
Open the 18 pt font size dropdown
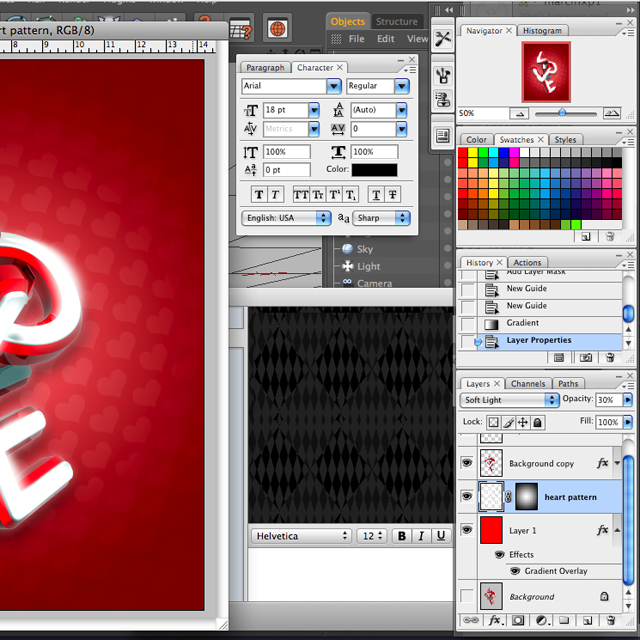314,110
